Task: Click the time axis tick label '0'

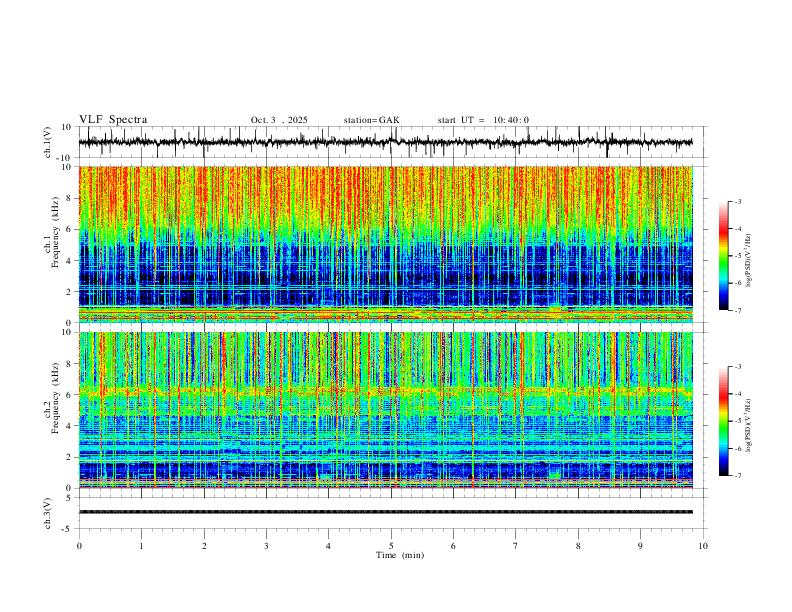Action: click(x=79, y=546)
